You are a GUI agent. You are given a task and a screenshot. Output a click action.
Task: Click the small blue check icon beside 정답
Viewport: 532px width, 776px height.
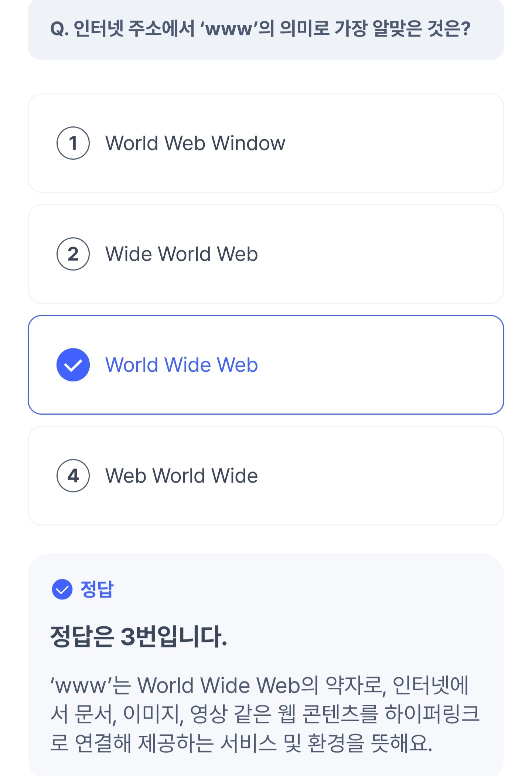62,589
